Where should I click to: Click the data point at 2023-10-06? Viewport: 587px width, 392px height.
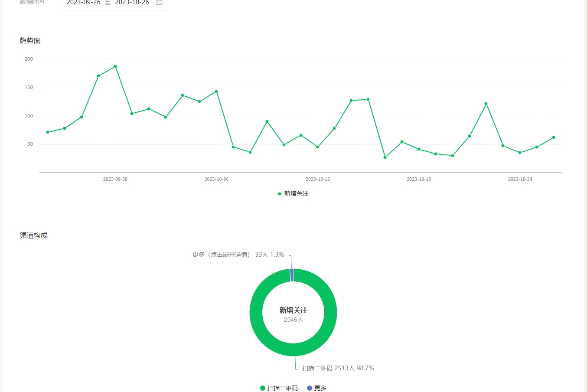coord(216,91)
